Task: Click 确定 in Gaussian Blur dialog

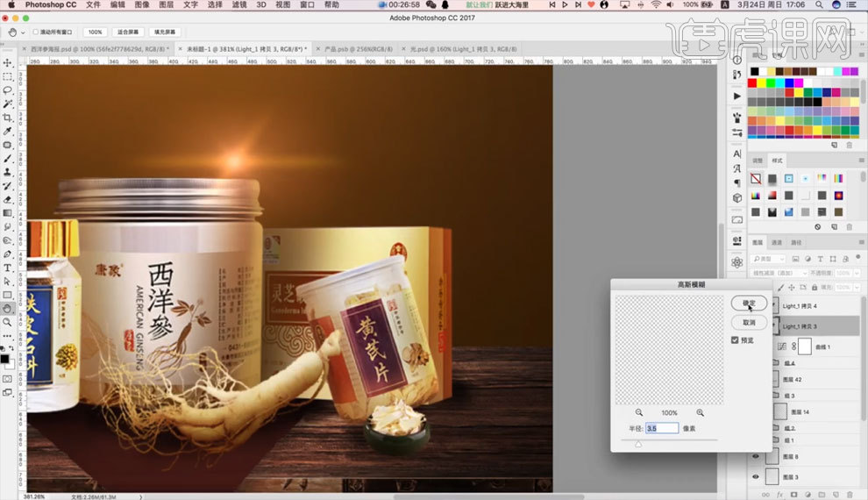Action: pyautogui.click(x=749, y=303)
